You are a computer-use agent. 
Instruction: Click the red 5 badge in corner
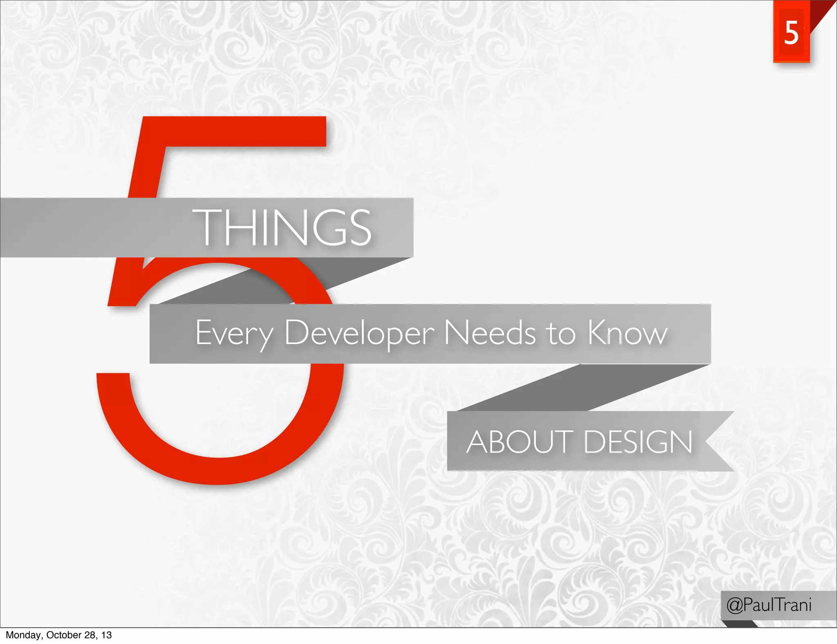791,33
